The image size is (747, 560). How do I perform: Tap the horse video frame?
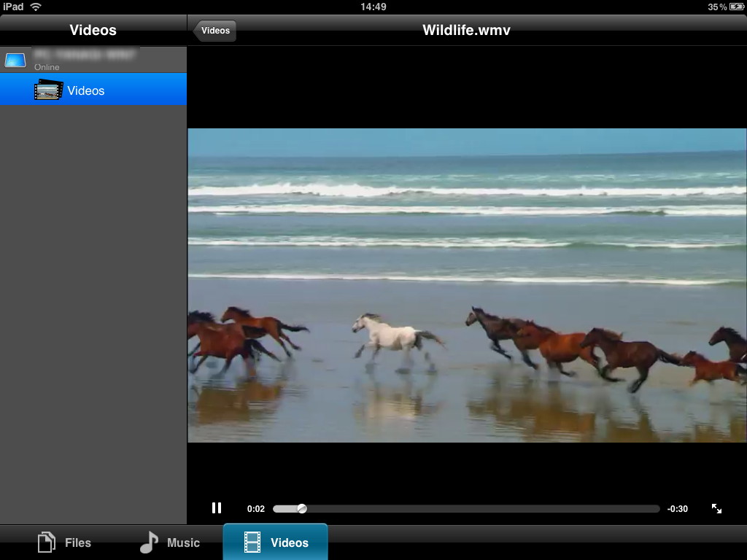point(467,285)
